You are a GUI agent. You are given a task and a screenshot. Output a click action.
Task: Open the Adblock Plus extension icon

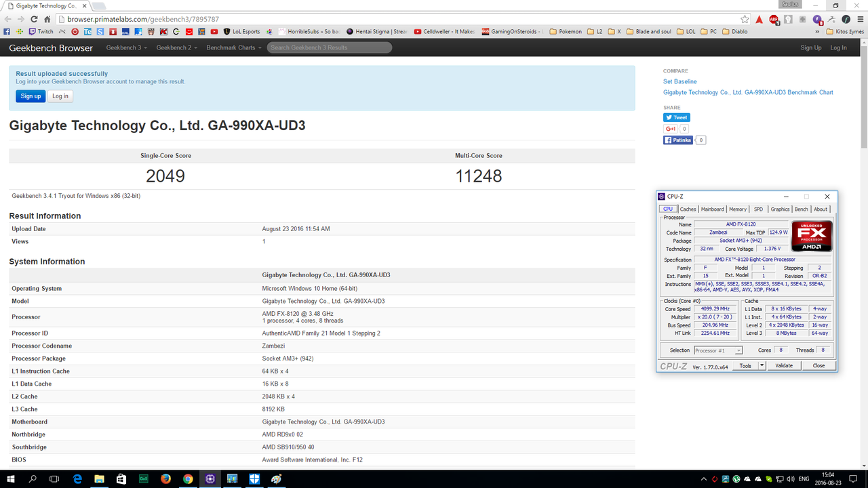[774, 19]
